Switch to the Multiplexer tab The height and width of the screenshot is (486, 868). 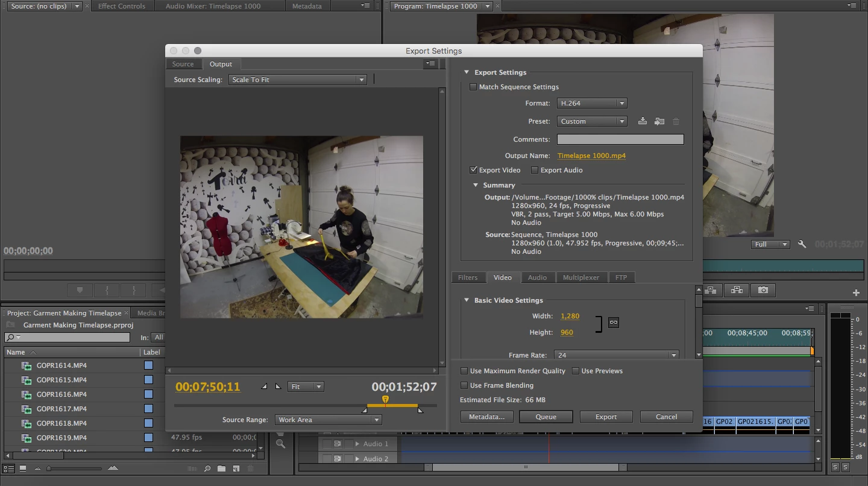(x=581, y=277)
